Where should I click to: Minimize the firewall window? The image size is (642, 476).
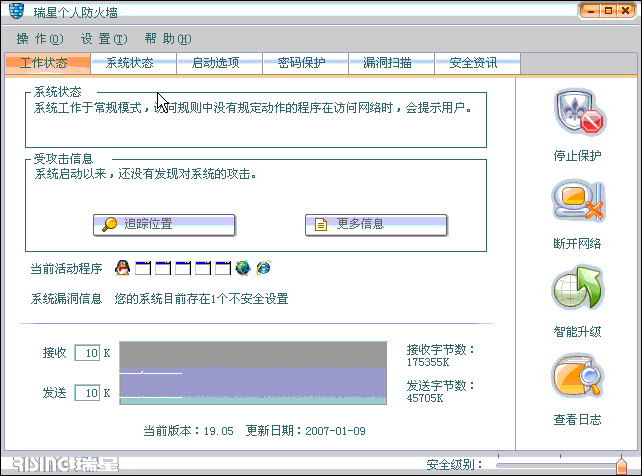tap(590, 11)
